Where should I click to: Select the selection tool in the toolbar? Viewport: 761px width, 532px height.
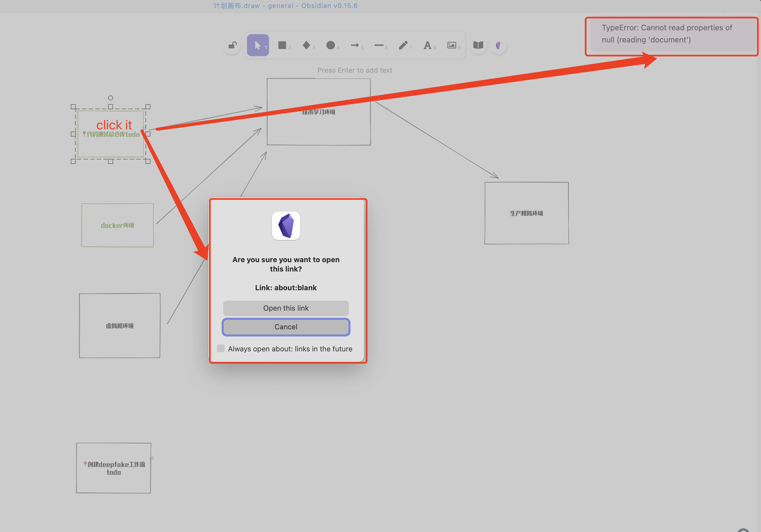(x=258, y=45)
